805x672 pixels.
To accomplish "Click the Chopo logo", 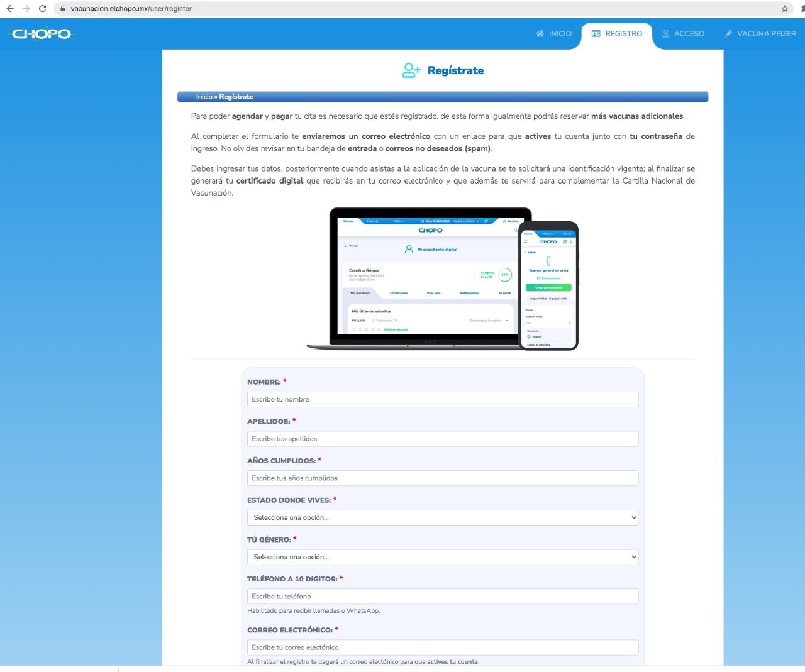I will [x=42, y=34].
